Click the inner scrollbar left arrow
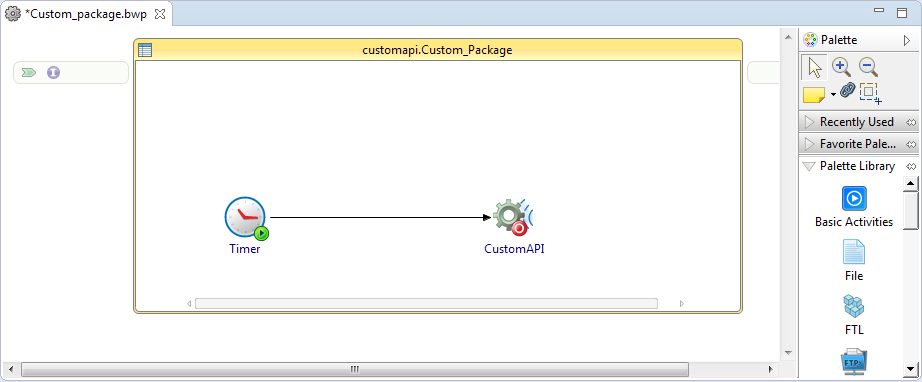The height and width of the screenshot is (382, 922). 189,304
